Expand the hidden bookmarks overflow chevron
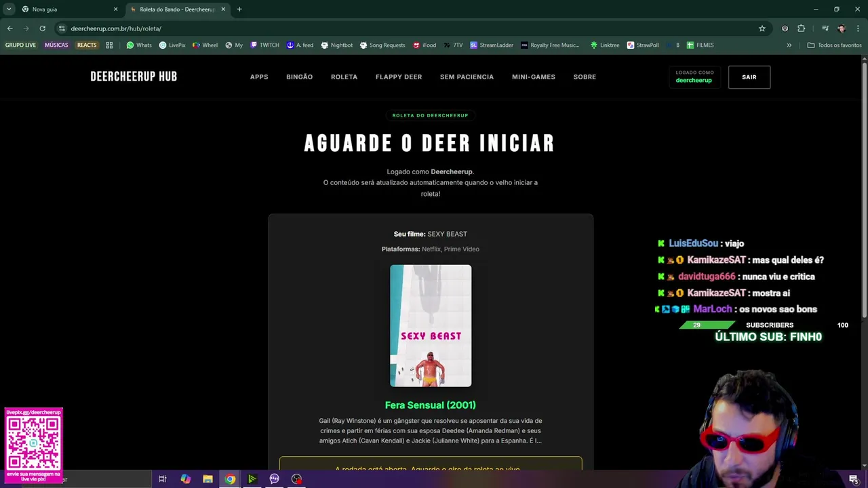 click(789, 45)
